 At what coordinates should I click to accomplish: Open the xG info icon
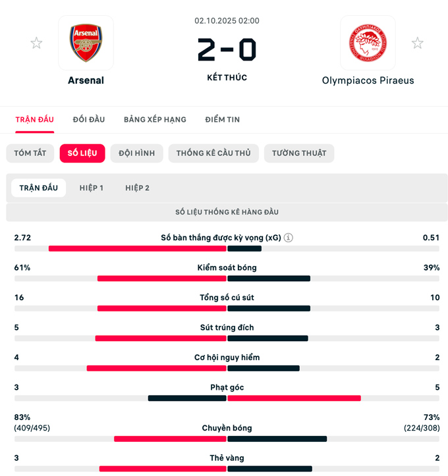point(289,238)
